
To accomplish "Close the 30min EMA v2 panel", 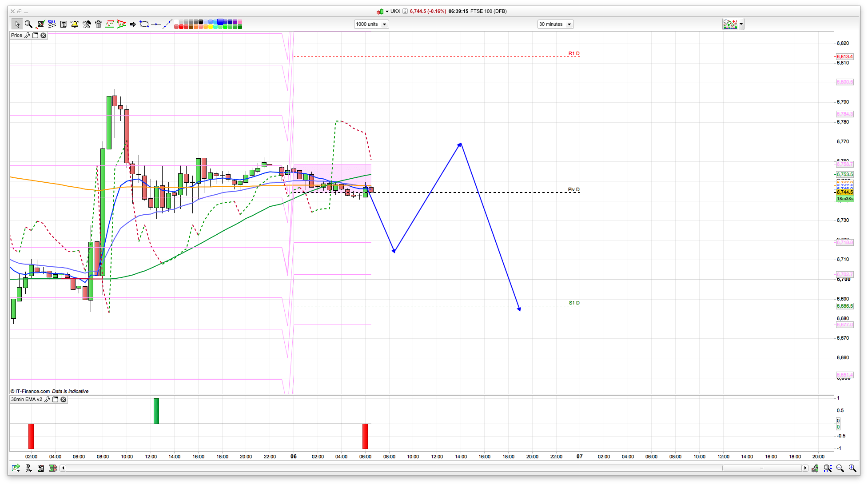I will pyautogui.click(x=64, y=400).
